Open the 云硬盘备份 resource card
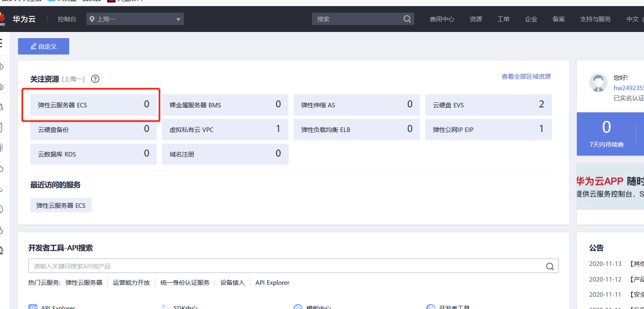This screenshot has width=644, height=309. click(x=93, y=130)
